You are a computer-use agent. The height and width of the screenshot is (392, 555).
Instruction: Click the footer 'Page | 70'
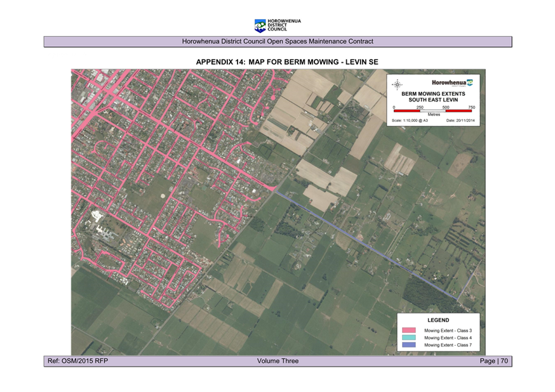coord(494,361)
